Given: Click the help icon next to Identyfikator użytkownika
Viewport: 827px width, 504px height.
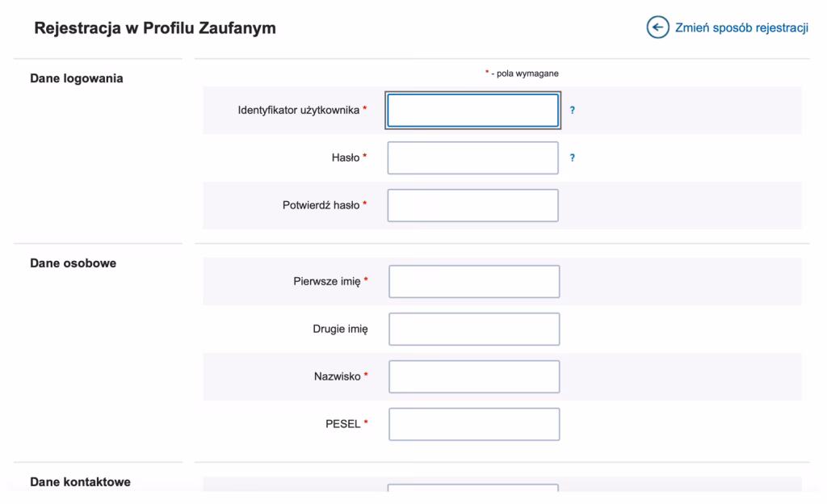Looking at the screenshot, I should (573, 110).
